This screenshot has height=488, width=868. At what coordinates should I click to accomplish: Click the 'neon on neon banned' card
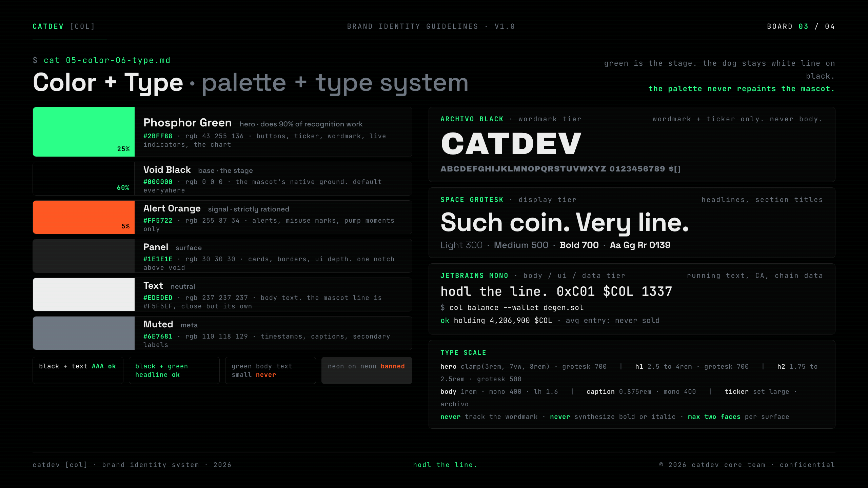pyautogui.click(x=367, y=370)
